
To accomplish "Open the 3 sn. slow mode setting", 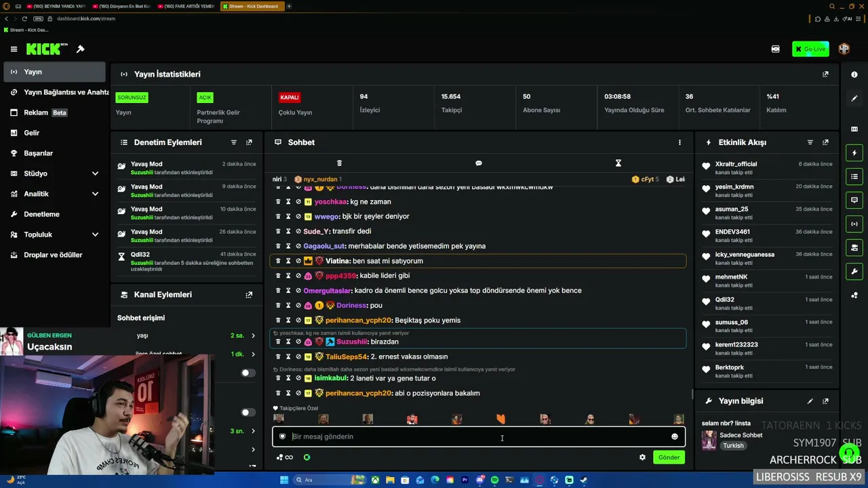I will tap(243, 431).
